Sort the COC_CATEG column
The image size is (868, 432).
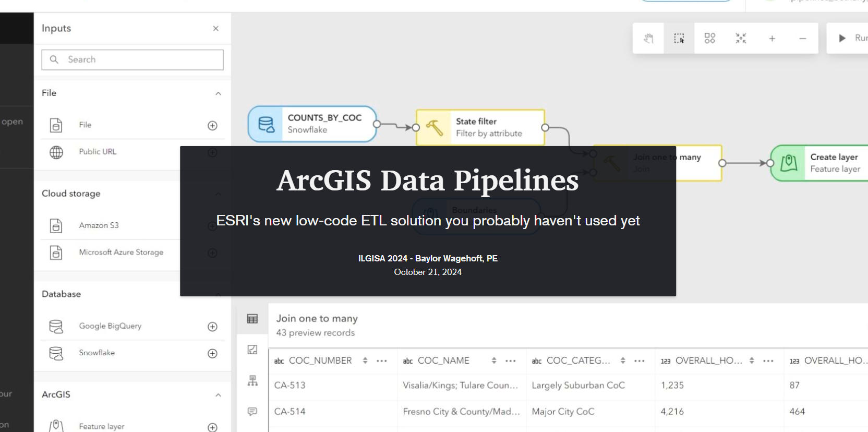(623, 361)
